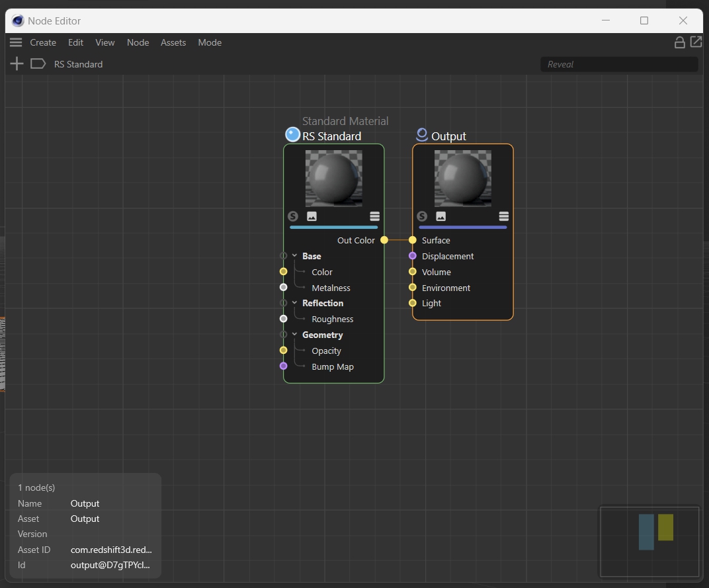709x588 pixels.
Task: Open port list menu on RS Standard node
Action: coord(374,216)
